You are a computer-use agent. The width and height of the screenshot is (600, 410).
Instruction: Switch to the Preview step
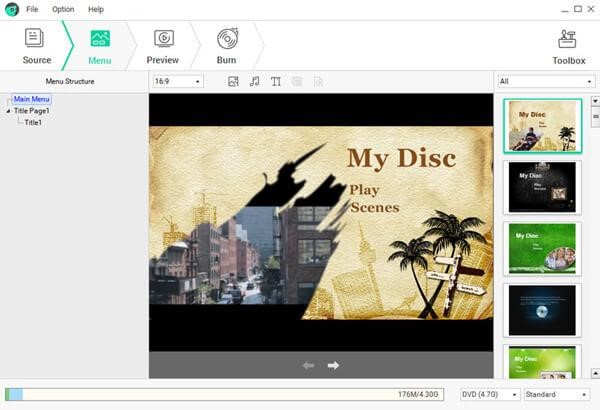[162, 45]
